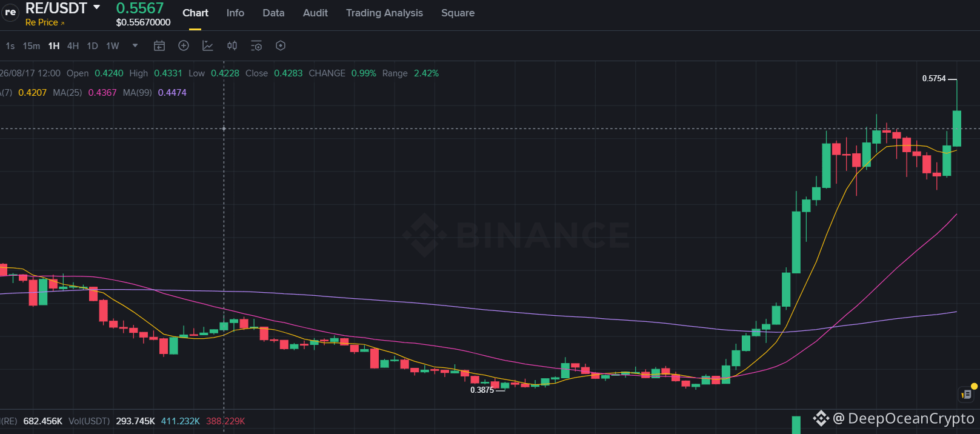980x434 pixels.
Task: Click the MA(99) value 0.4474
Action: (x=172, y=93)
